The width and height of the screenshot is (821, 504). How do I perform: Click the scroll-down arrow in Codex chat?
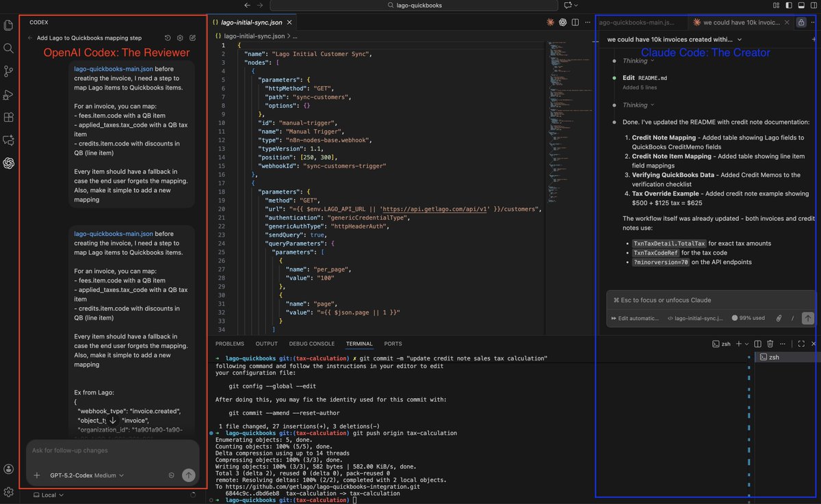[113, 420]
